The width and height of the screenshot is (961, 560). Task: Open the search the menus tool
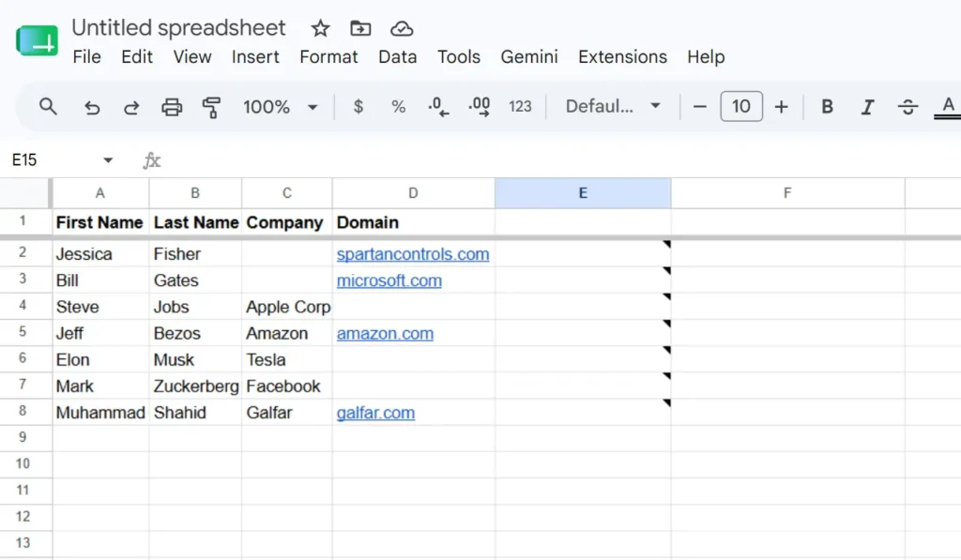(48, 107)
